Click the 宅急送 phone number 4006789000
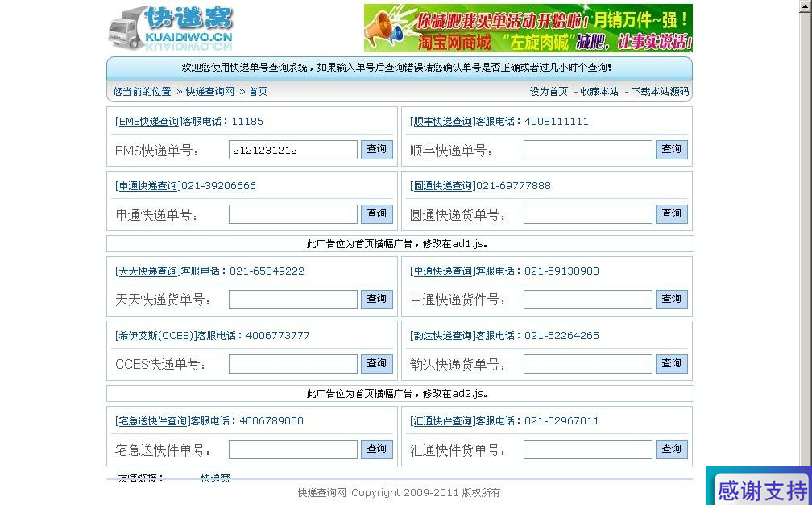Viewport: 812px width, 505px height. pos(271,421)
